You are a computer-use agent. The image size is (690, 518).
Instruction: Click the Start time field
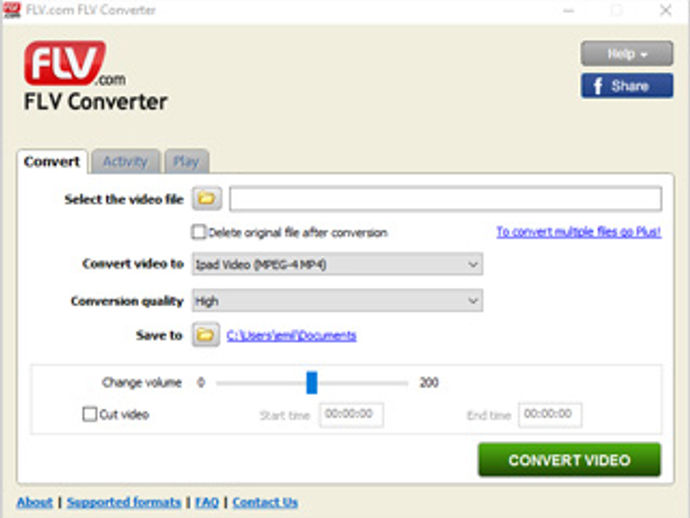[x=351, y=415]
